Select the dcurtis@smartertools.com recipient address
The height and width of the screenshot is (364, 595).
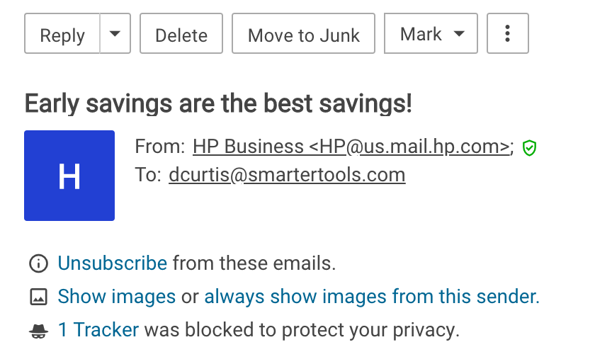click(x=287, y=175)
